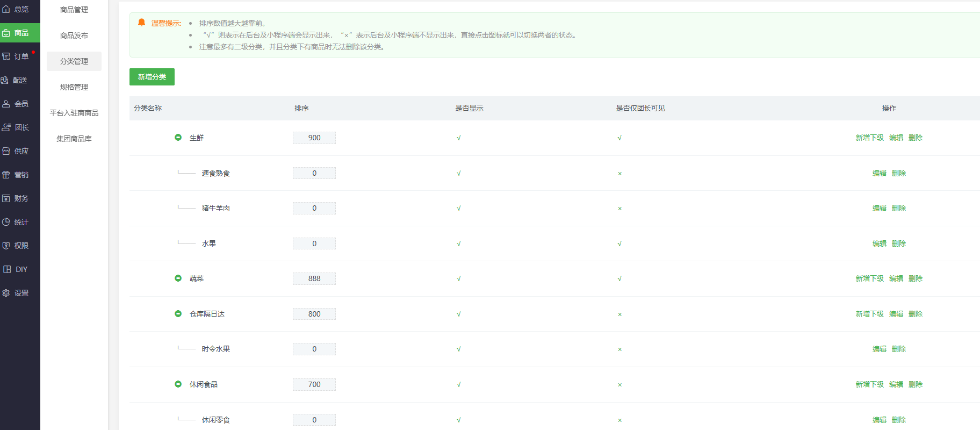Select the 统计 statistics pie icon
This screenshot has height=430, width=980.
pos(6,222)
